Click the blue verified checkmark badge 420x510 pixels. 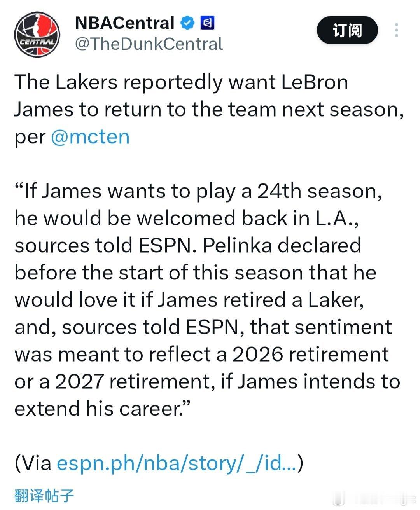[187, 23]
